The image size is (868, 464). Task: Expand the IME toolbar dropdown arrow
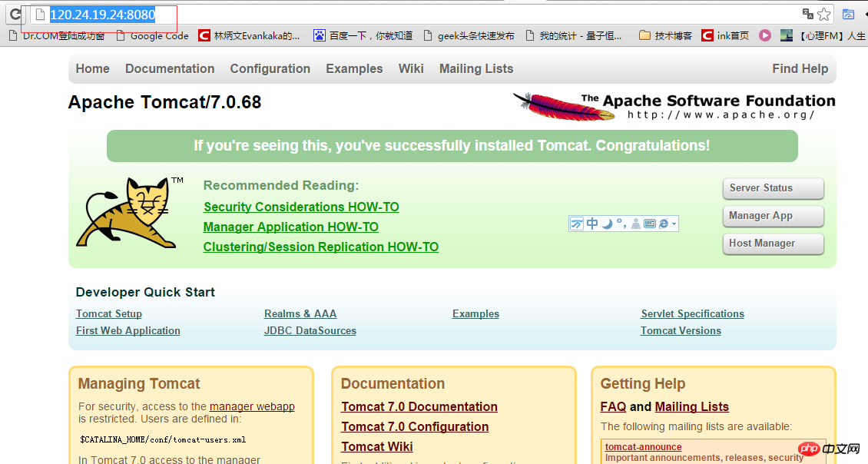pyautogui.click(x=674, y=224)
